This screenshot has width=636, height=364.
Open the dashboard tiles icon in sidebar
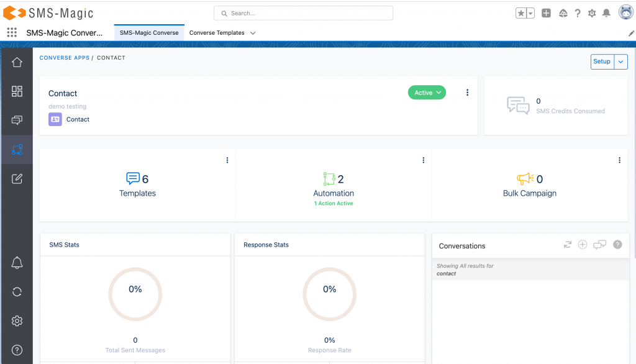17,91
